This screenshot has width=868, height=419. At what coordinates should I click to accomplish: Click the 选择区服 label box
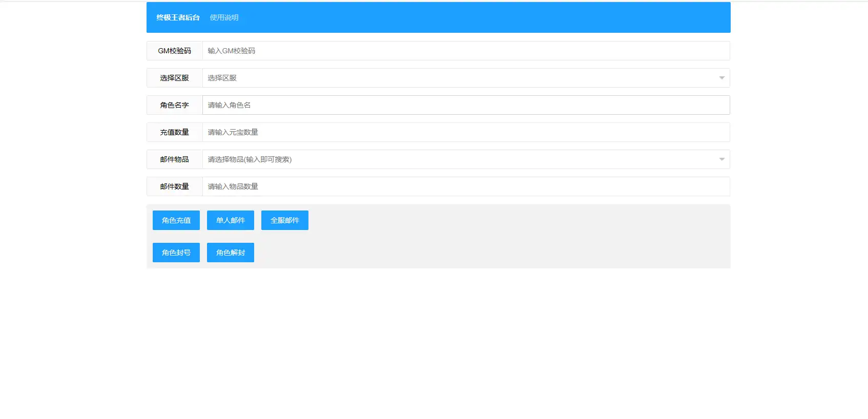click(175, 78)
